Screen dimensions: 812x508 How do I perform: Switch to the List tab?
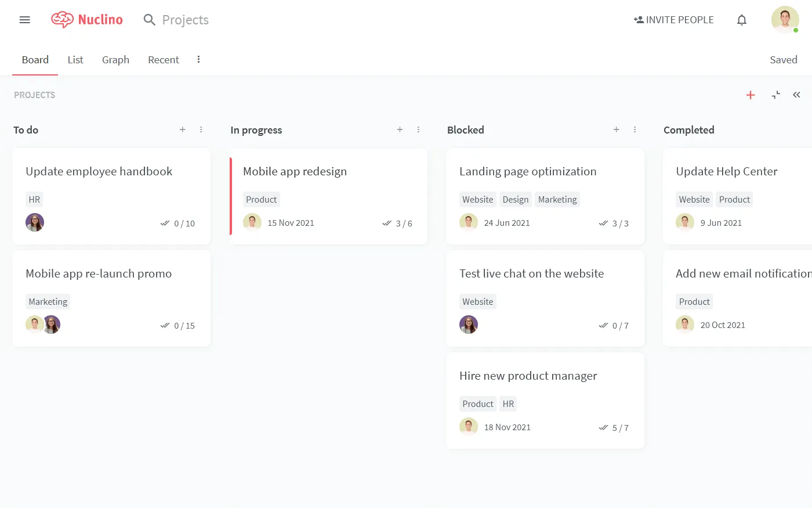tap(75, 60)
